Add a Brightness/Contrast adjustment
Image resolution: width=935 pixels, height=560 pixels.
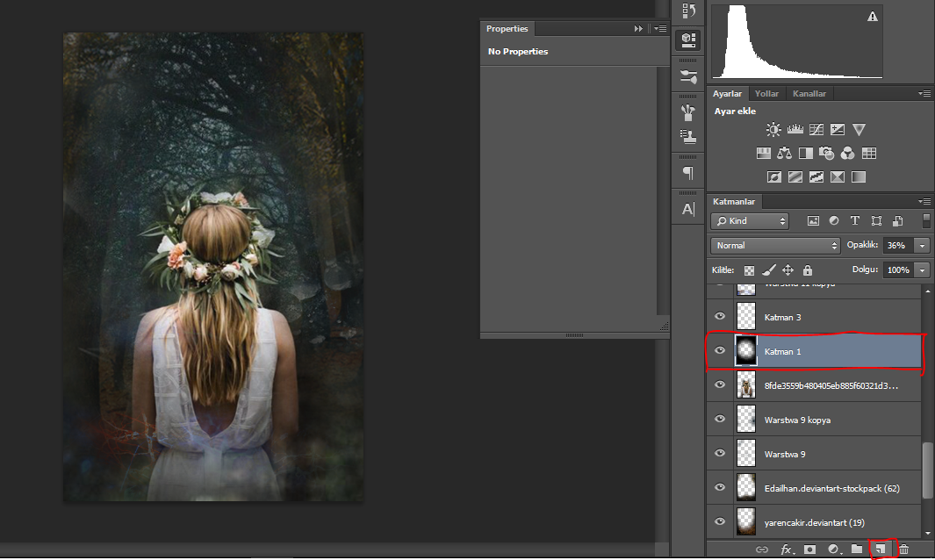[773, 129]
